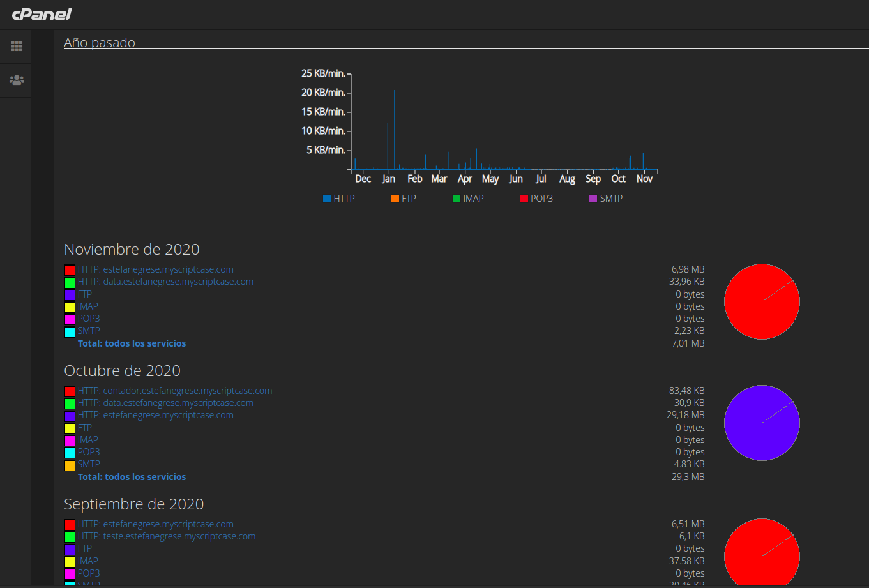The width and height of the screenshot is (869, 588).
Task: Toggle the FTP legend item in chart
Action: (x=404, y=199)
